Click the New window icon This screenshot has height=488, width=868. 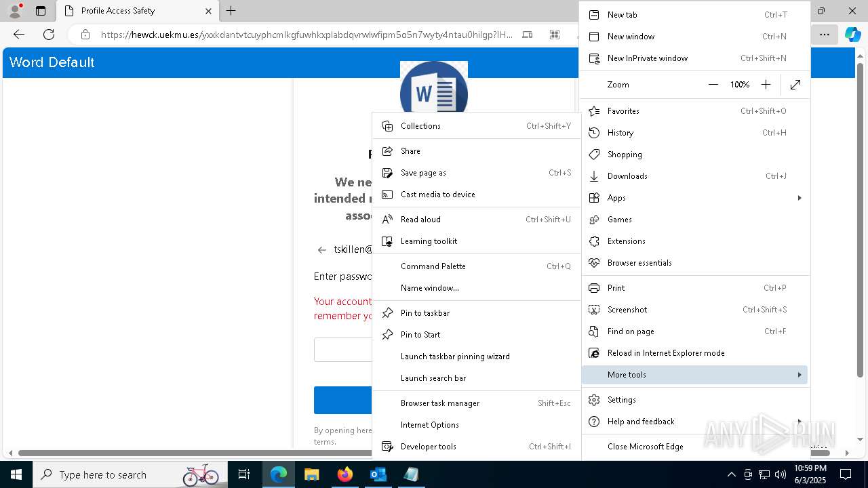[x=594, y=37]
